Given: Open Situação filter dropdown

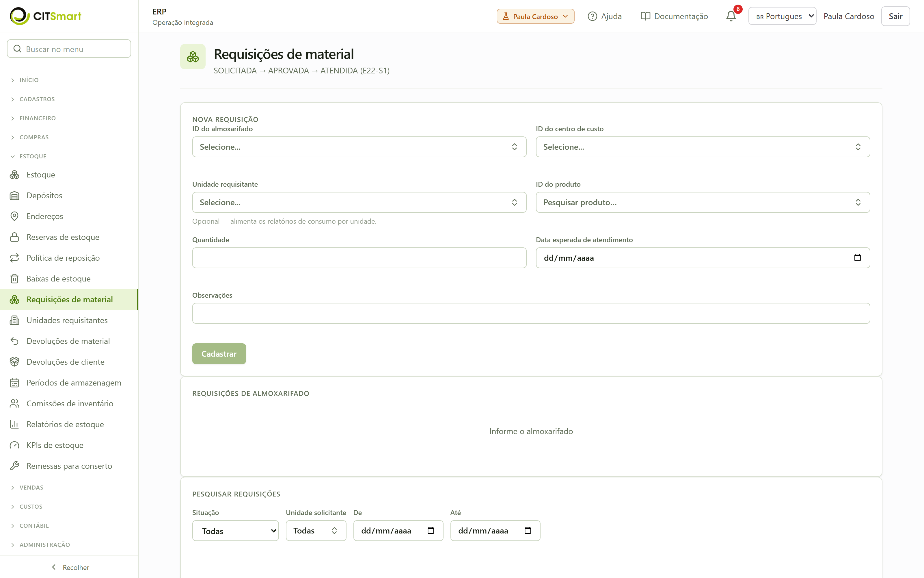Looking at the screenshot, I should coord(236,531).
